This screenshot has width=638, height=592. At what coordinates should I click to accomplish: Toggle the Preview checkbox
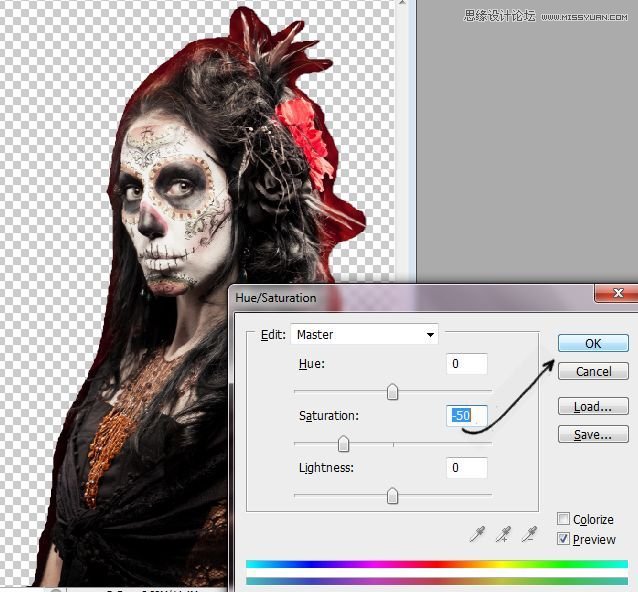563,539
